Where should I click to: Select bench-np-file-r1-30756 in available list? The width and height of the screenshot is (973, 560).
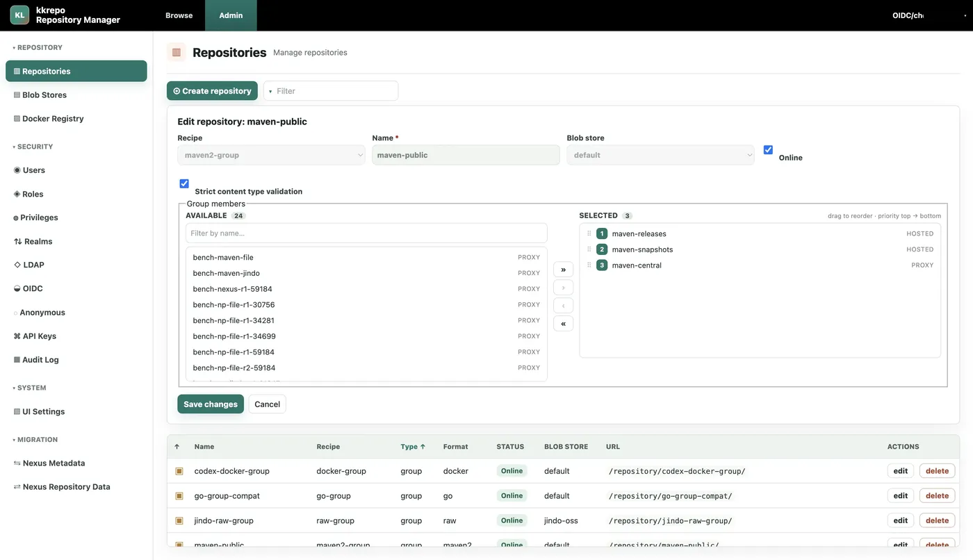[x=366, y=305]
